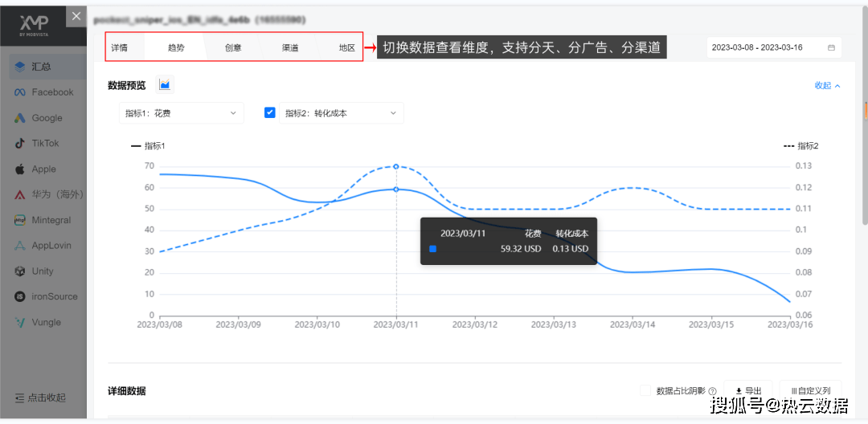Open the 汇总 summary section icon
Viewport: 868px width, 424px height.
20,67
